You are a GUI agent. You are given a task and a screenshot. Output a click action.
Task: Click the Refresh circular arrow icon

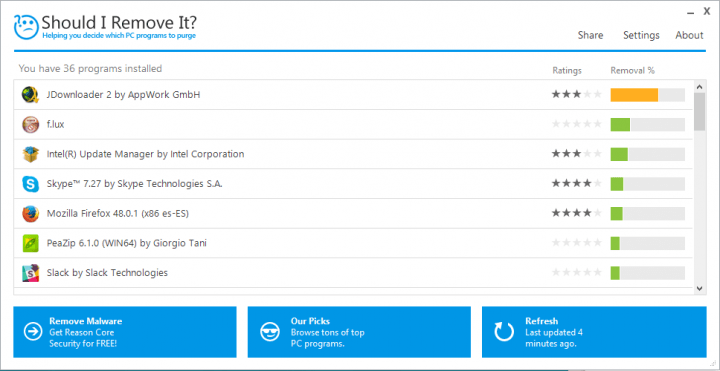click(x=504, y=332)
